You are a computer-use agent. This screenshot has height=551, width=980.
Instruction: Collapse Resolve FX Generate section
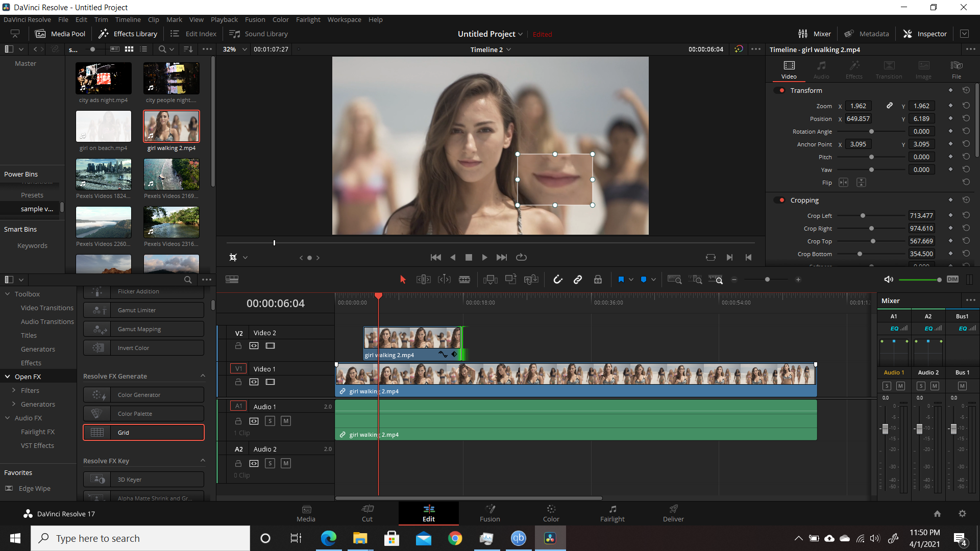tap(203, 376)
